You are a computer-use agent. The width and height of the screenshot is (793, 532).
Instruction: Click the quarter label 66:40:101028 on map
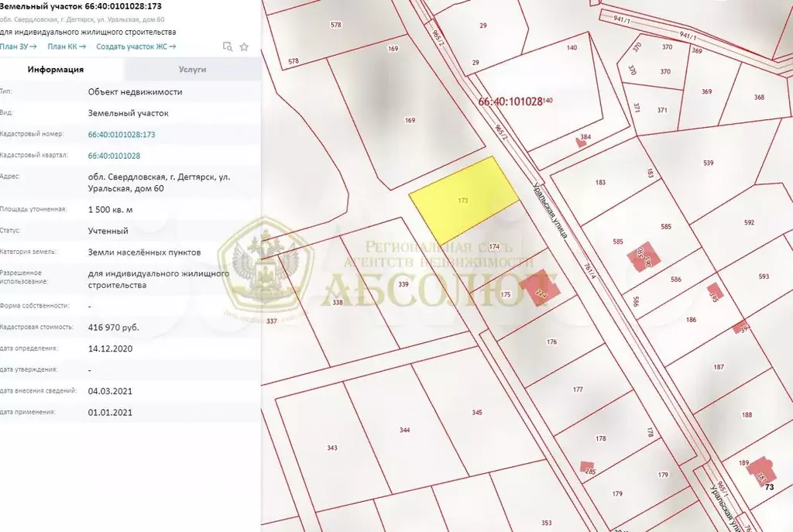(510, 101)
